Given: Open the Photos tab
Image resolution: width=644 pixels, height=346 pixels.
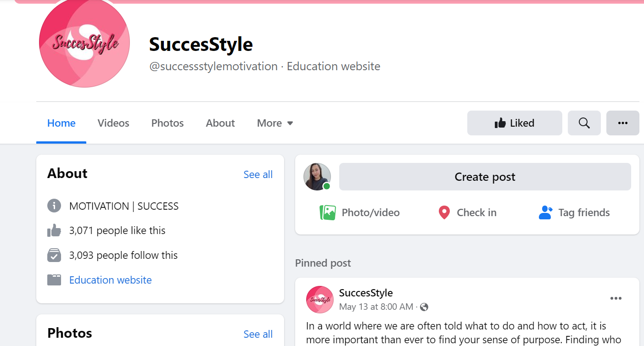Looking at the screenshot, I should point(168,123).
